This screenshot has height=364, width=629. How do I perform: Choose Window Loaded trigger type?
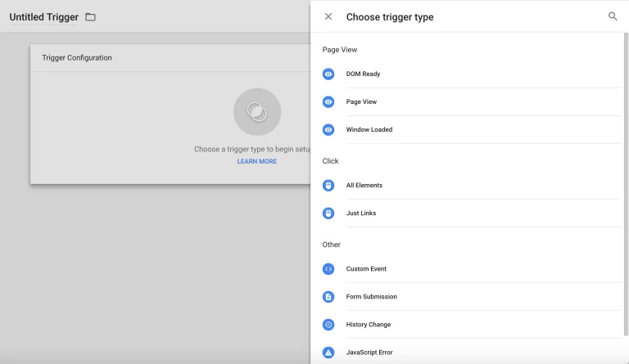pyautogui.click(x=471, y=130)
